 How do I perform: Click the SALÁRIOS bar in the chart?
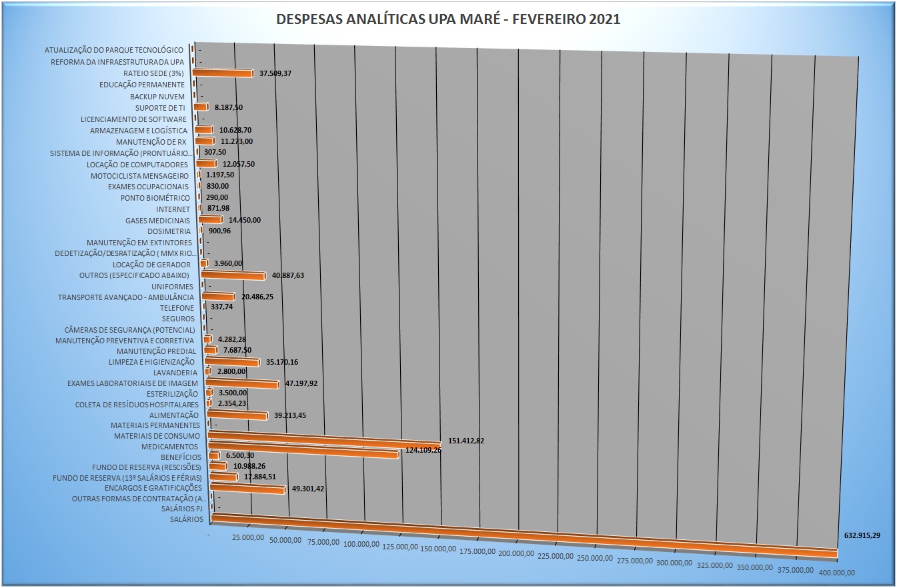pyautogui.click(x=524, y=537)
